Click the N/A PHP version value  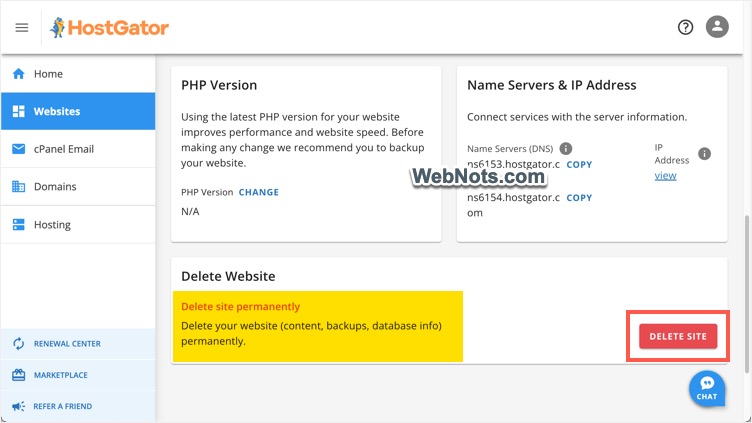coord(190,212)
